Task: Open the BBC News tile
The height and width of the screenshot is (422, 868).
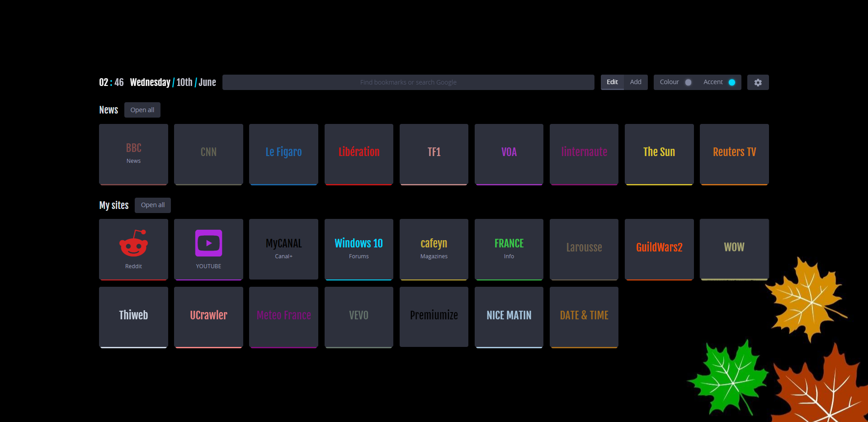Action: (133, 154)
